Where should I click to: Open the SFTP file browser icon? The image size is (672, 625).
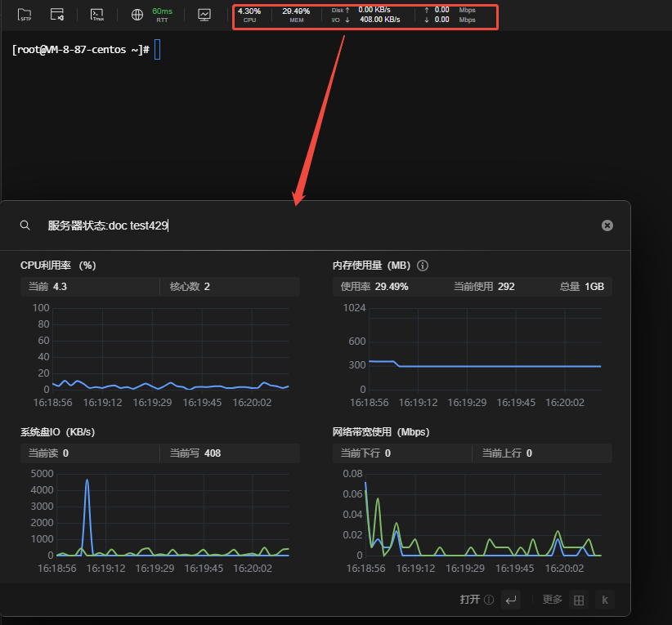[25, 15]
